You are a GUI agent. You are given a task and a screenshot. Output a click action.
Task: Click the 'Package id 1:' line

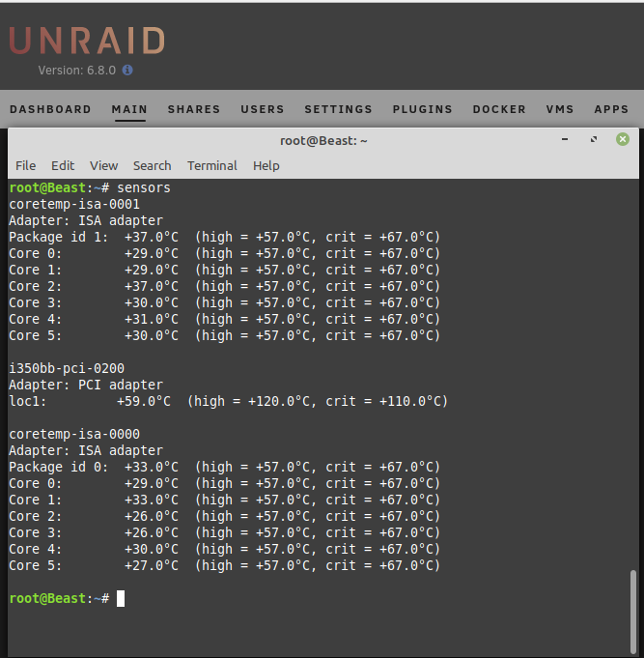coord(225,237)
